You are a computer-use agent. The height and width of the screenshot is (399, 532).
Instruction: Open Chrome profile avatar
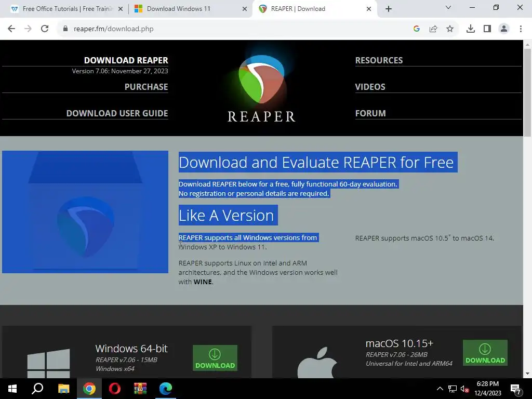[504, 29]
